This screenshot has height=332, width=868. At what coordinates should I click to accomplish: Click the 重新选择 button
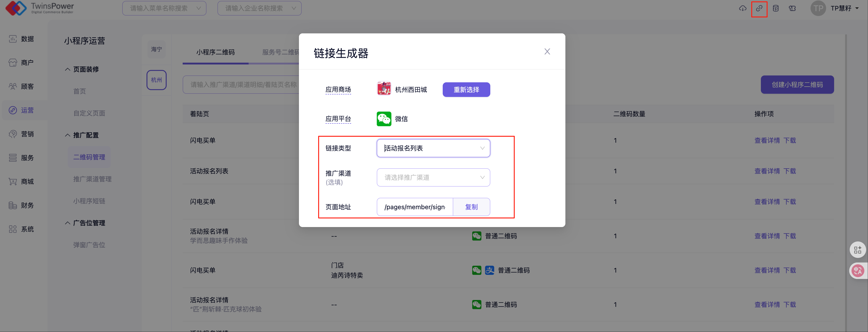466,90
